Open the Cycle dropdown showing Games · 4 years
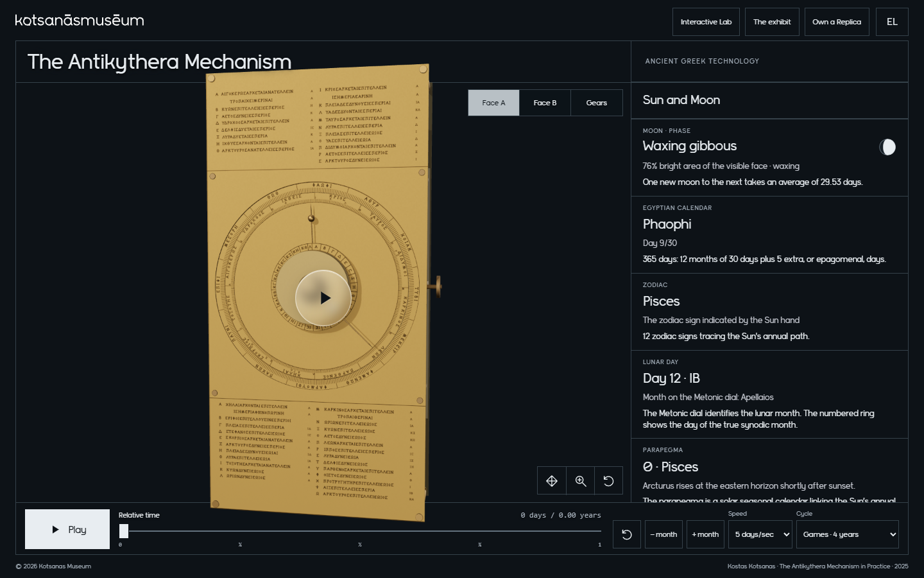 pyautogui.click(x=848, y=534)
